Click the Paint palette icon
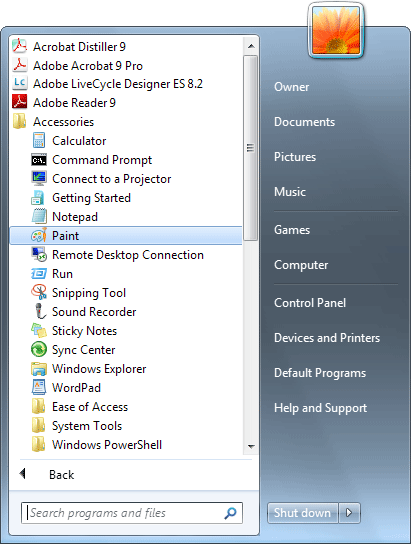This screenshot has height=544, width=411. click(x=38, y=236)
